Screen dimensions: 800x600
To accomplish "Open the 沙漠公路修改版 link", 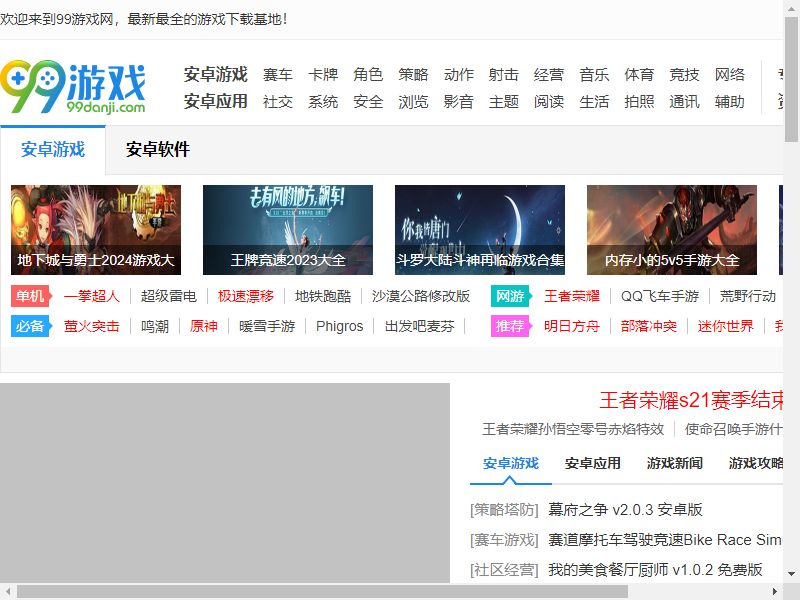I will tap(421, 296).
